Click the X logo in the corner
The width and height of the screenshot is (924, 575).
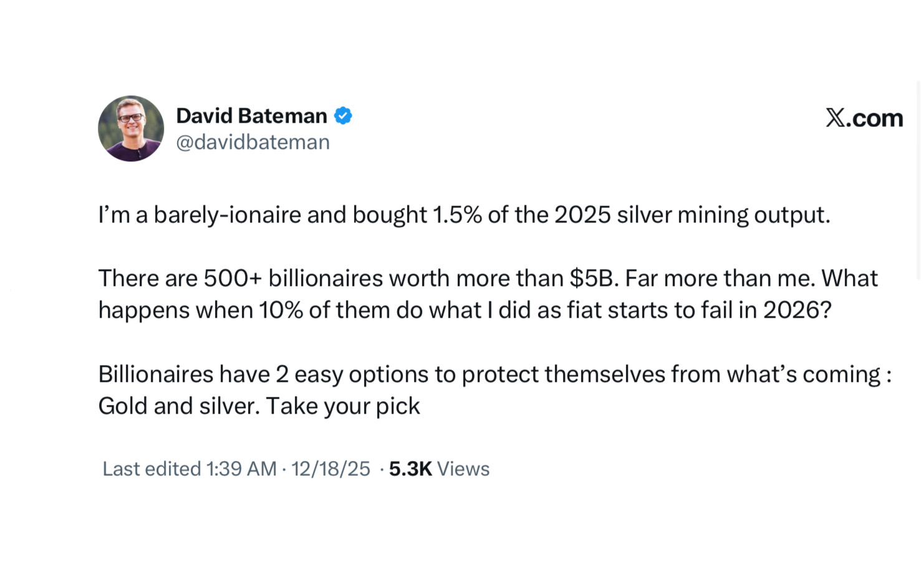coord(835,117)
